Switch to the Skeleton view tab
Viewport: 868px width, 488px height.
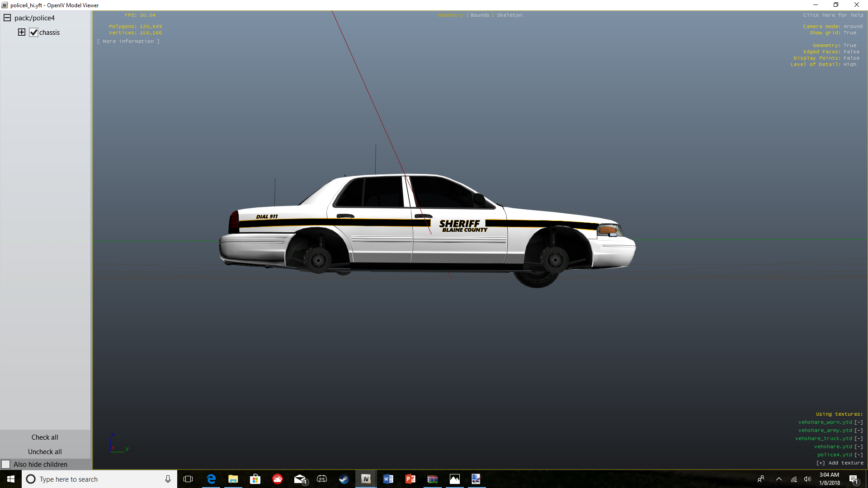coord(509,15)
